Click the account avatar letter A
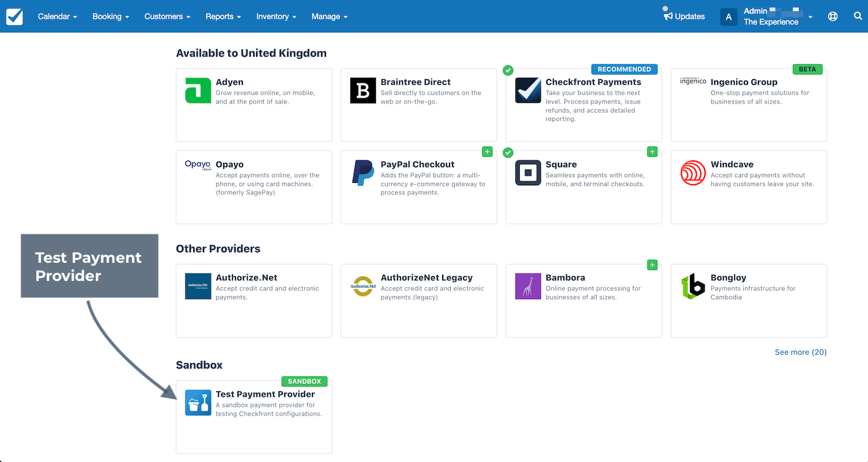 (x=728, y=17)
